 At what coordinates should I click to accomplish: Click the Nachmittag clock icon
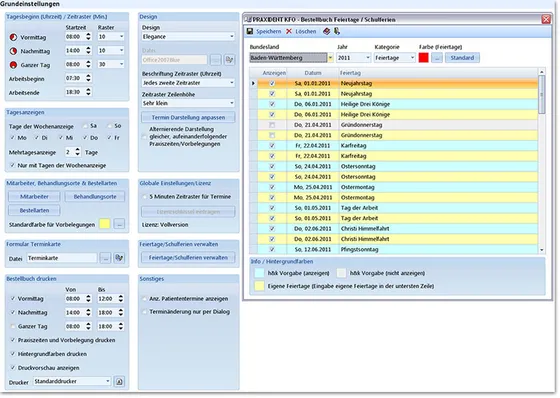tap(13, 51)
